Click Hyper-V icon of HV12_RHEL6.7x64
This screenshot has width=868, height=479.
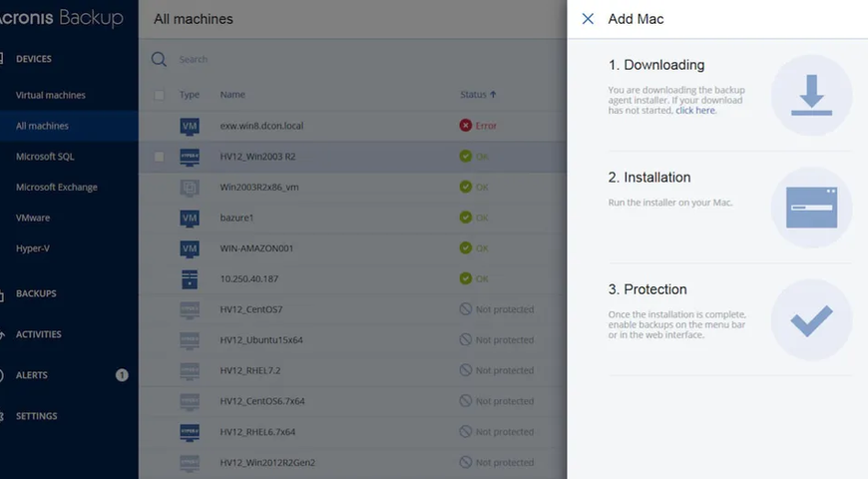click(190, 432)
